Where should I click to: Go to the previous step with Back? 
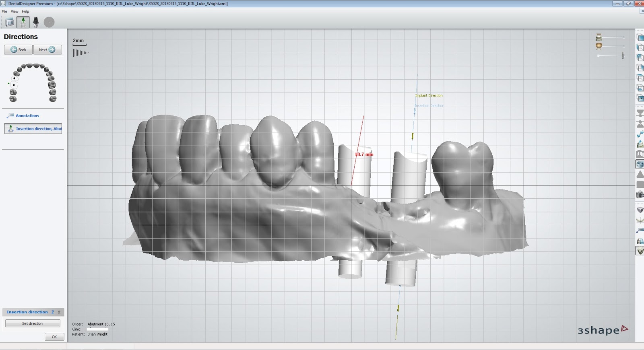19,49
